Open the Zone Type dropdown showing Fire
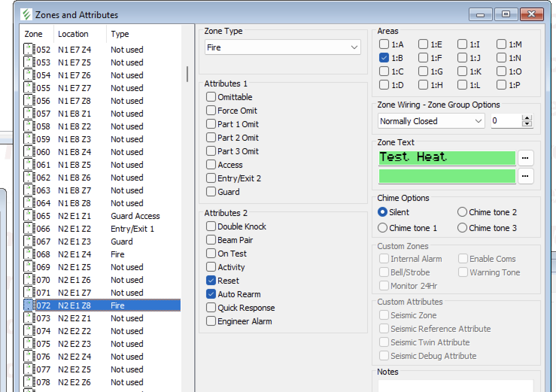This screenshot has height=392, width=556. click(283, 47)
